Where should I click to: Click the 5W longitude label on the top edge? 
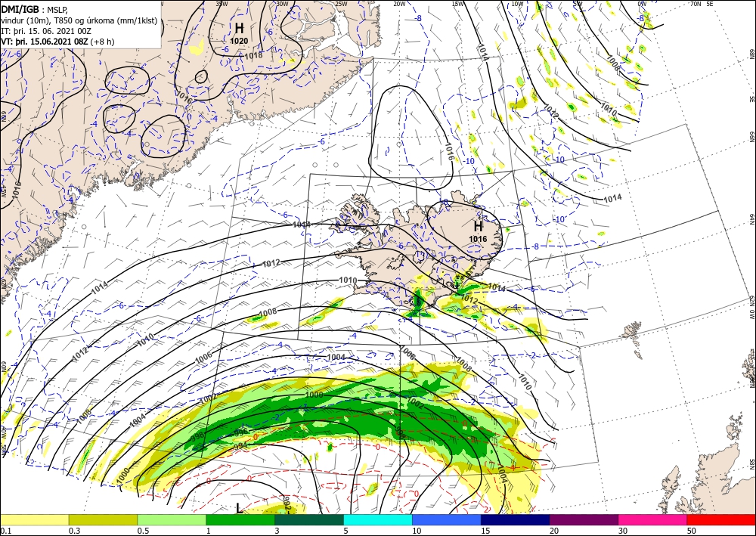[578, 4]
